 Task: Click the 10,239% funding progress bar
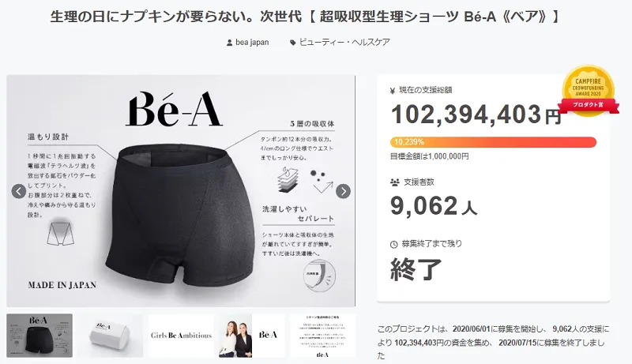coord(493,142)
